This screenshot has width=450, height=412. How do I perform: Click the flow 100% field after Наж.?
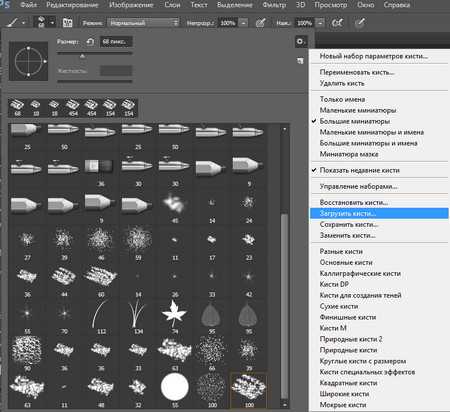coord(305,23)
